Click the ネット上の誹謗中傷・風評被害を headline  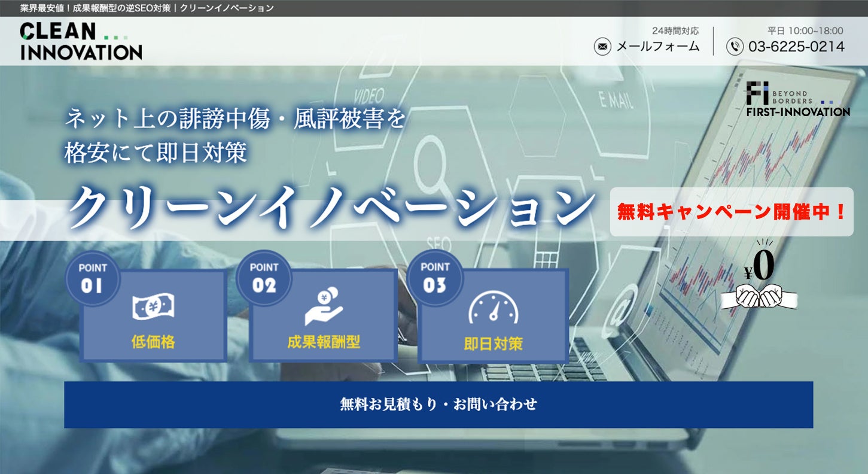coord(235,120)
